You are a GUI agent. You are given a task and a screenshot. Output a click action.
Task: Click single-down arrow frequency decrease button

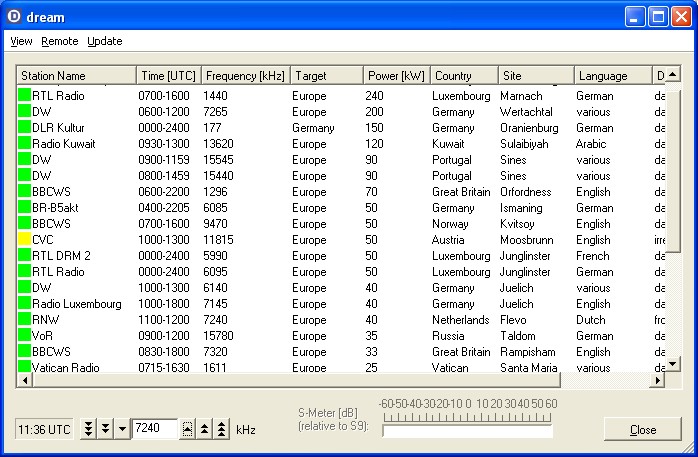[x=122, y=429]
